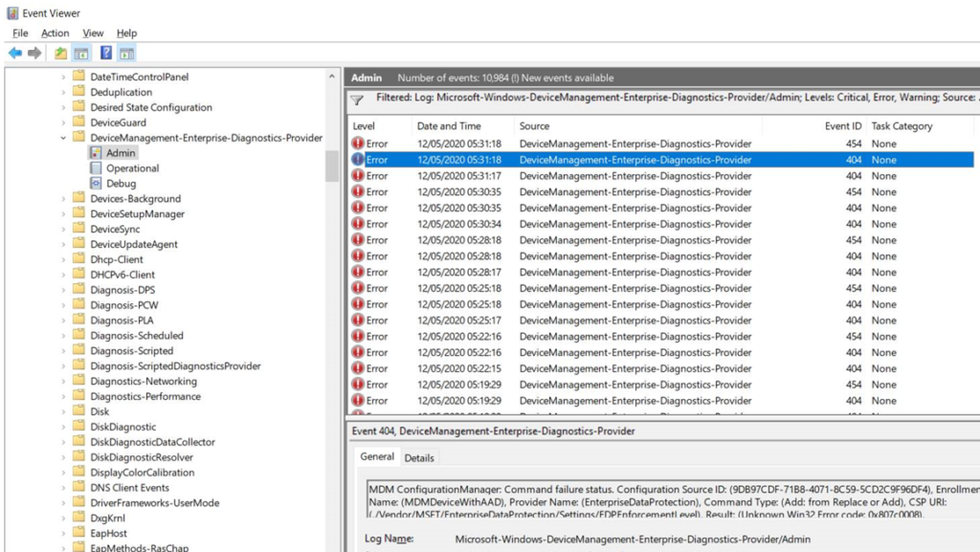
Task: Expand the Diagnosis-DPS node
Action: coord(63,290)
